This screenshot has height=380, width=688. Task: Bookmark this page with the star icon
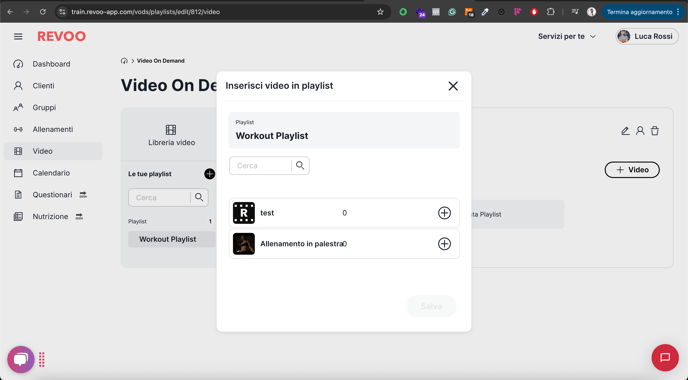tap(380, 12)
